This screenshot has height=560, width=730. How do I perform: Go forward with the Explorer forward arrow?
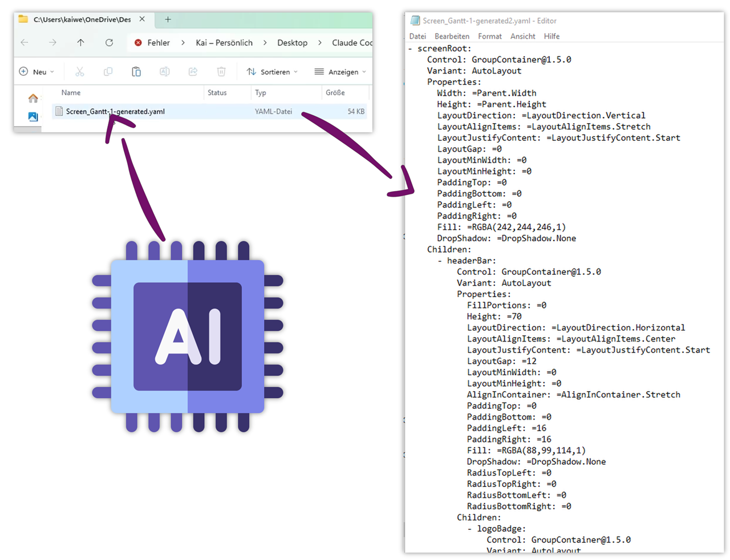[52, 43]
